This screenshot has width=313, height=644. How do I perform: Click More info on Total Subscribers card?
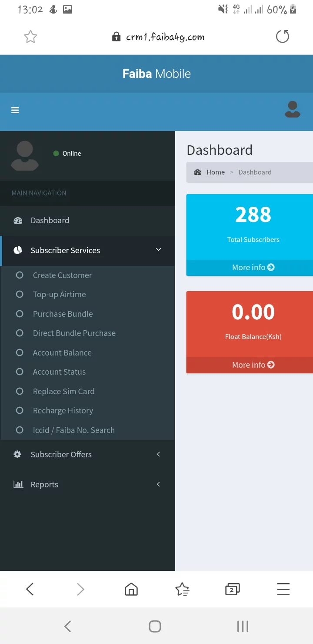click(249, 267)
